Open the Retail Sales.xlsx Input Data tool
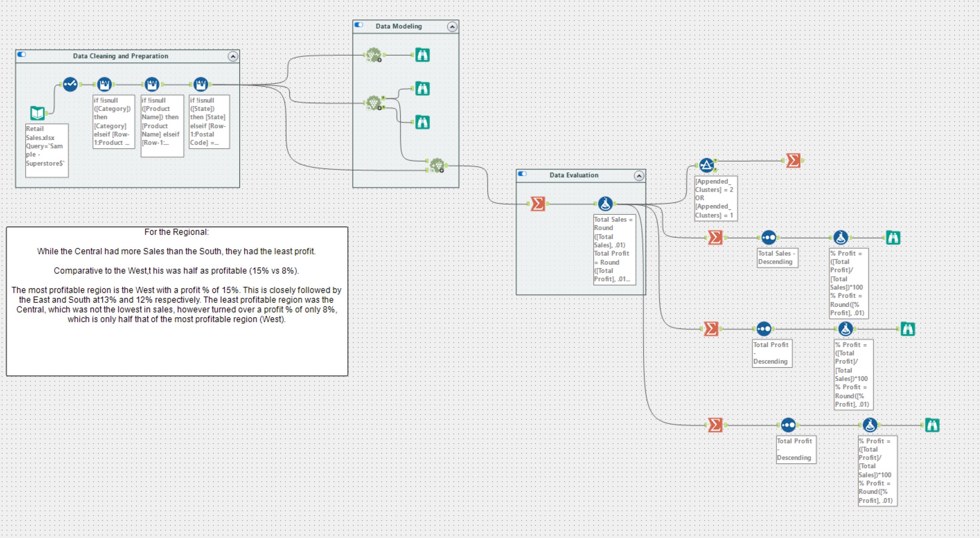Screen dimensions: 980x538 (x=38, y=114)
